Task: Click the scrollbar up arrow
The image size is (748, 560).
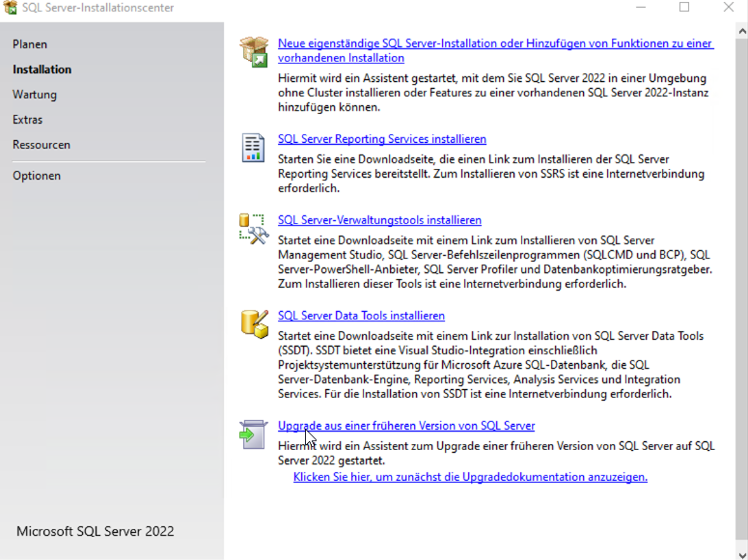Action: click(742, 31)
